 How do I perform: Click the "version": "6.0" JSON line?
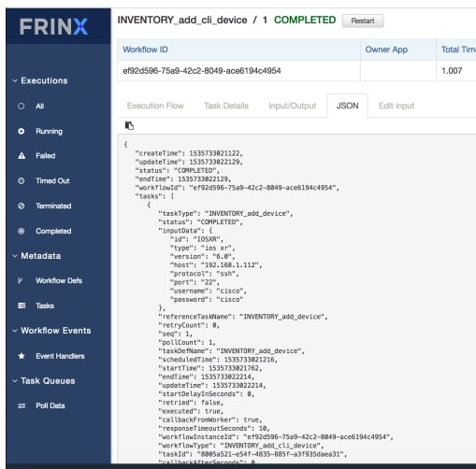click(x=202, y=257)
